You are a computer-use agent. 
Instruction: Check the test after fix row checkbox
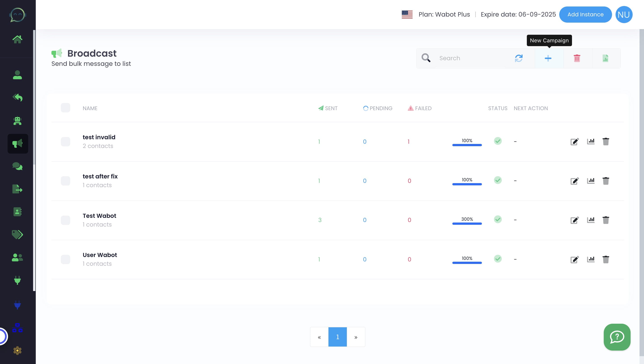[66, 181]
